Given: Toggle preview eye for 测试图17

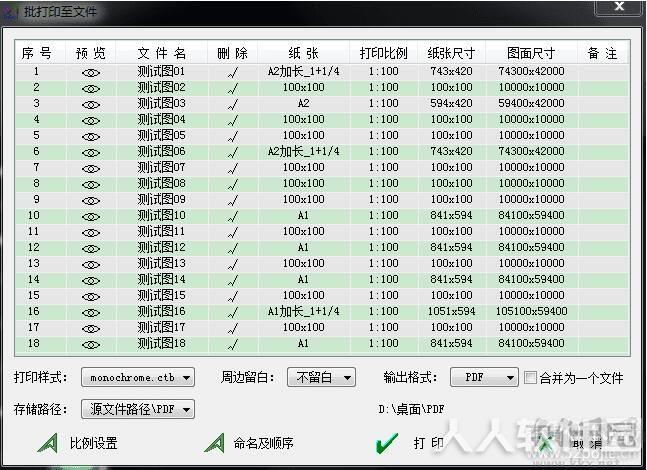Looking at the screenshot, I should point(91,329).
